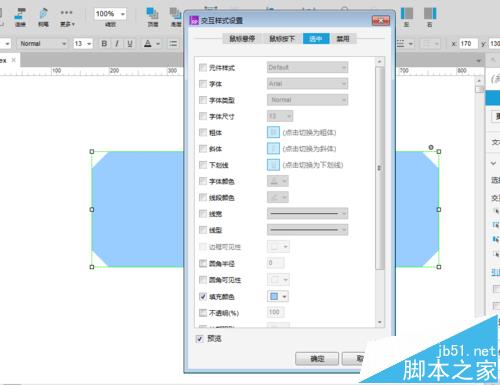Screen dimensions: 500x385
Task: Open the Default widget style dropdown
Action: pos(307,67)
